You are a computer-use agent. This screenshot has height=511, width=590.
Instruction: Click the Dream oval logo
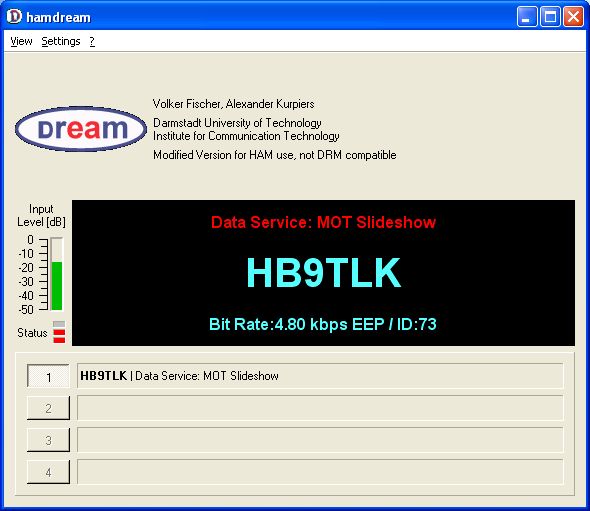click(81, 129)
